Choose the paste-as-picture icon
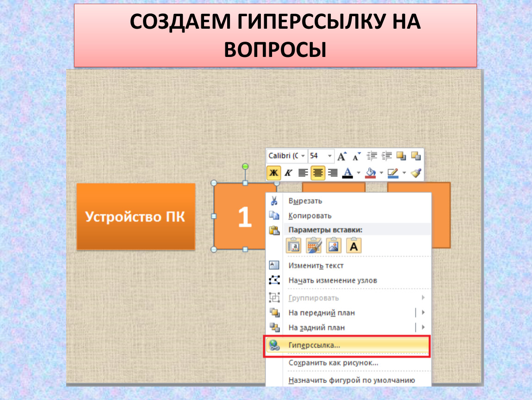This screenshot has height=400, width=532. point(334,246)
